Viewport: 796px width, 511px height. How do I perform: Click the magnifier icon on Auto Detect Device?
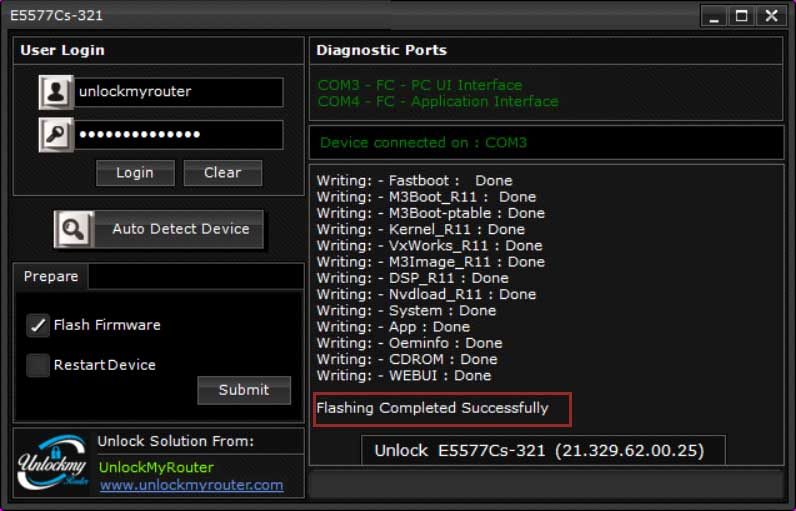coord(74,229)
